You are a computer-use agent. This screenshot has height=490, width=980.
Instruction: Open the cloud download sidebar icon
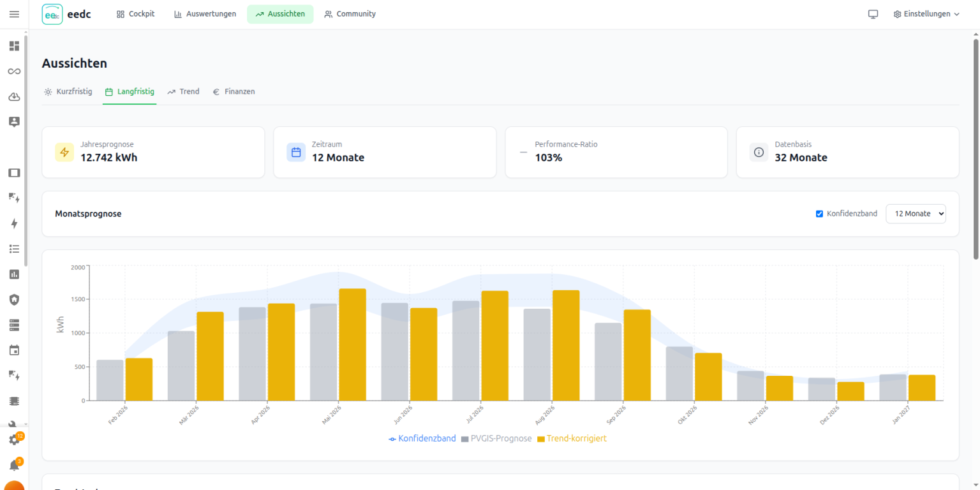tap(14, 96)
